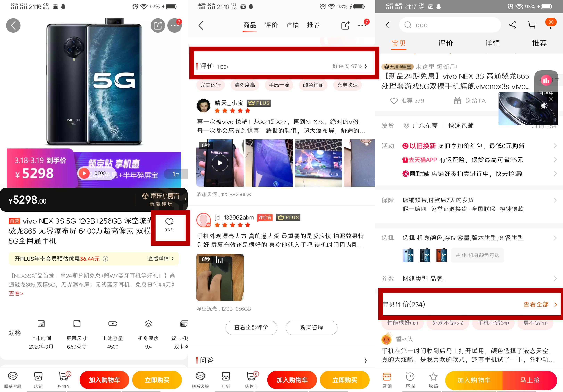This screenshot has height=392, width=563.
Task: Tap 立即购买 button on left screen
Action: click(x=157, y=380)
